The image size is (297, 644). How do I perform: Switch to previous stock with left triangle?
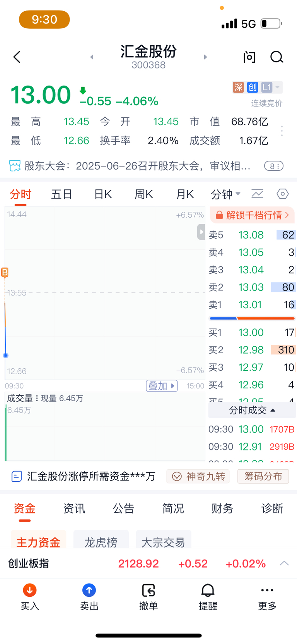point(92,57)
